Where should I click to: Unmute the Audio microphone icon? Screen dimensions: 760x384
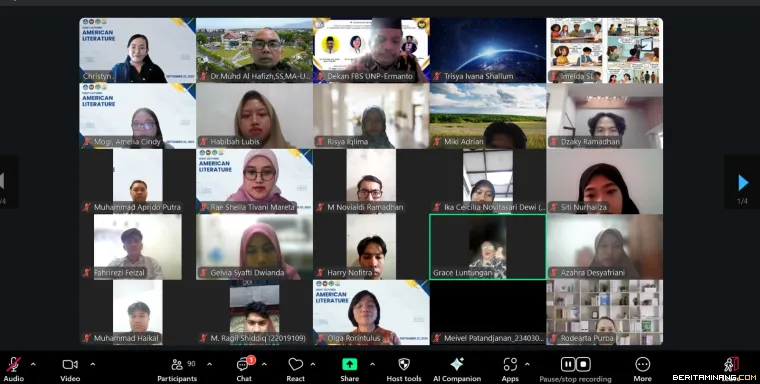point(14,364)
